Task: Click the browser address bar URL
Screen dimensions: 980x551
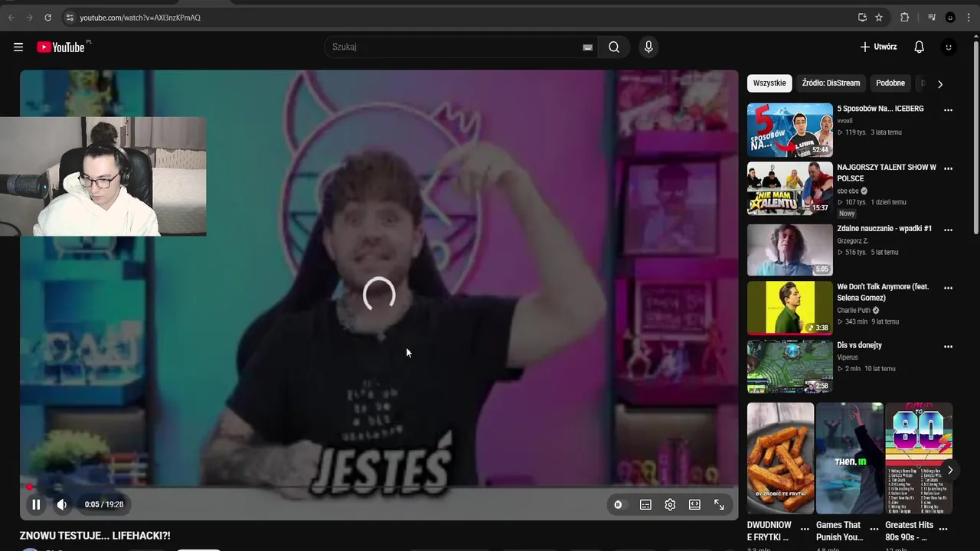Action: click(x=140, y=18)
